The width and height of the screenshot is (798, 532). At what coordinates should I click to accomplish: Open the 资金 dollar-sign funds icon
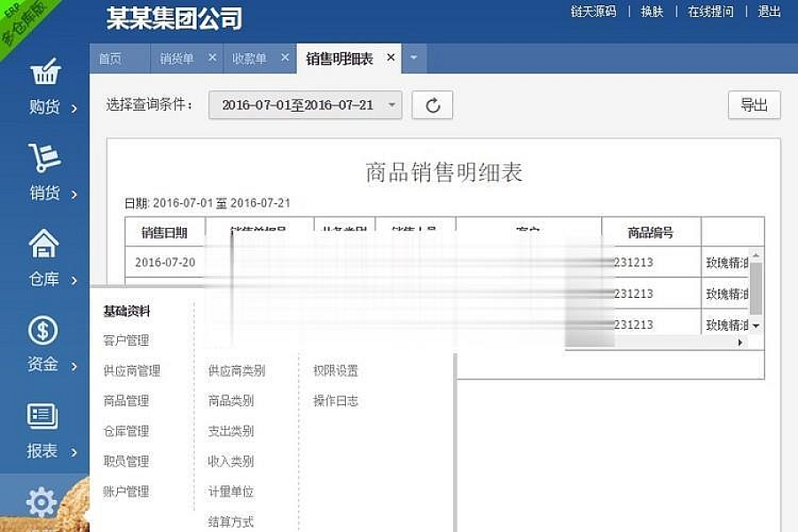(x=43, y=330)
